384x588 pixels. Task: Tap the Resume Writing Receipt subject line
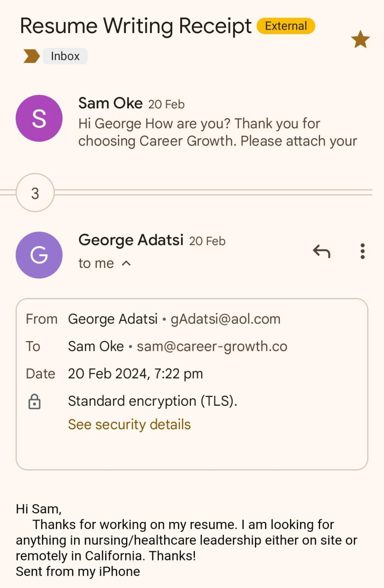pyautogui.click(x=135, y=26)
